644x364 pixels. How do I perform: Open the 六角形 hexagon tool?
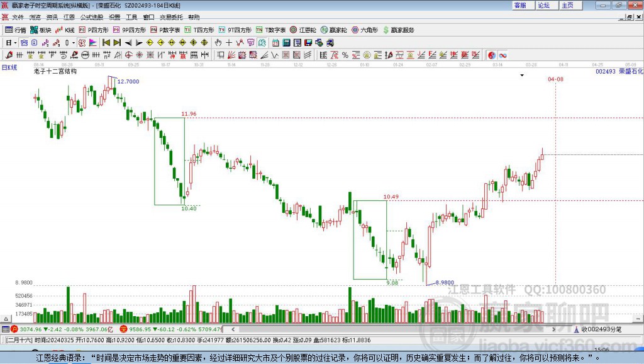(365, 30)
